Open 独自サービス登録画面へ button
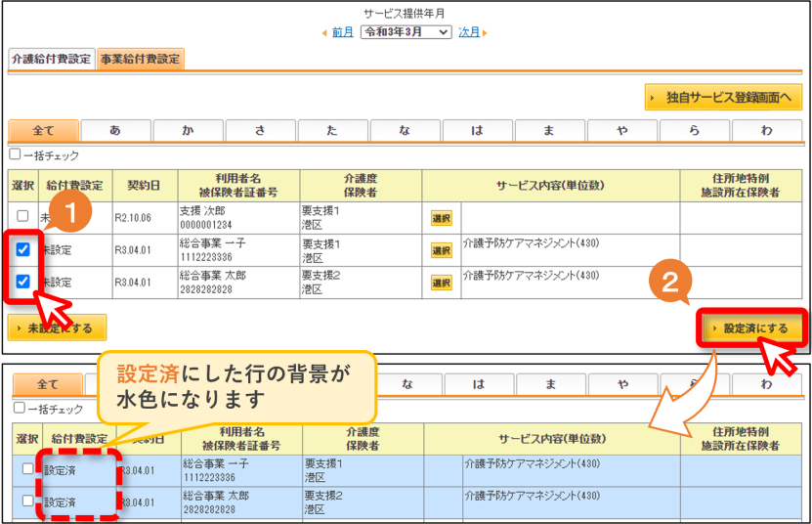The height and width of the screenshot is (524, 812). coord(723,97)
